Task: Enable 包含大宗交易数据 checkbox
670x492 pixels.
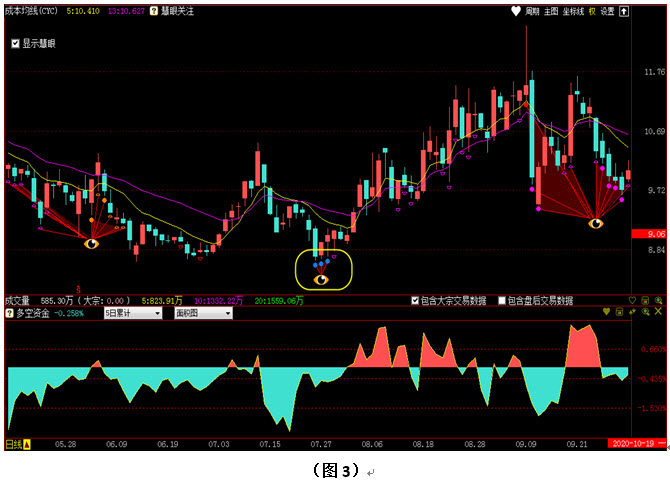Action: [x=416, y=300]
